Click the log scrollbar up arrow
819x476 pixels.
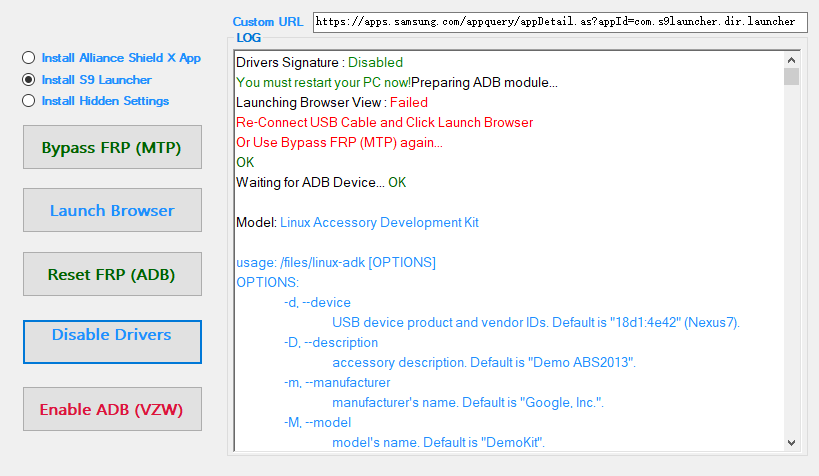click(x=791, y=60)
